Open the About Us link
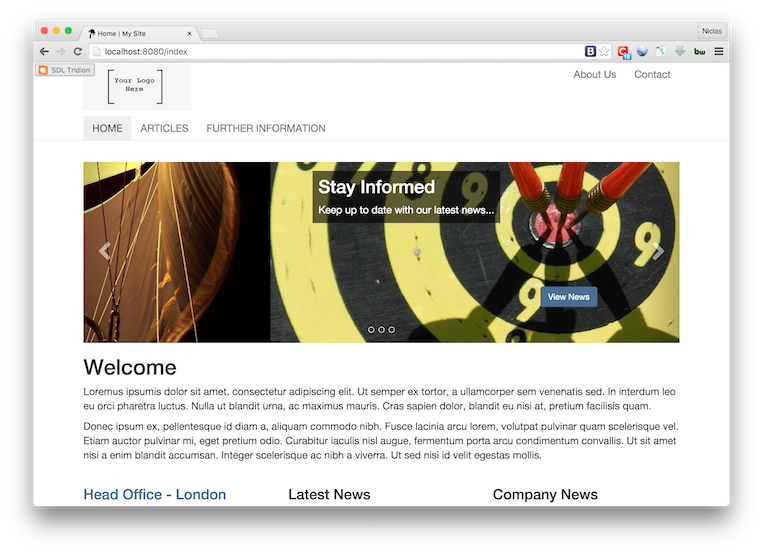763x554 pixels. pos(594,74)
